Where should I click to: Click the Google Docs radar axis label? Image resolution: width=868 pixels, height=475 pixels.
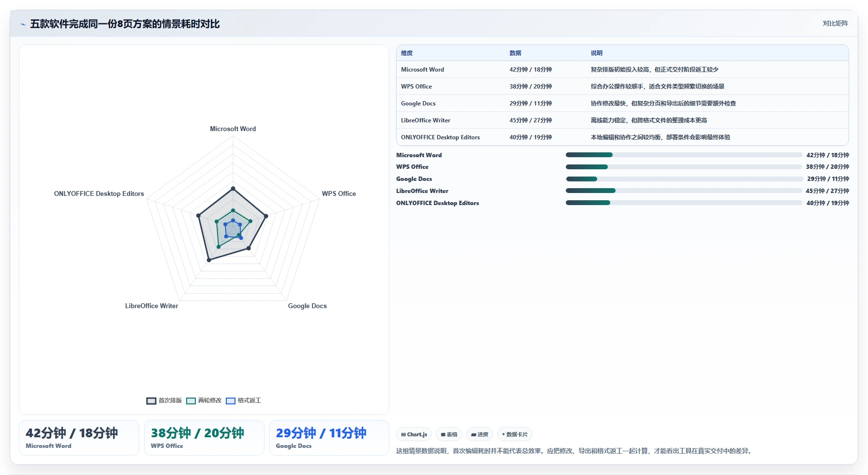pyautogui.click(x=307, y=306)
